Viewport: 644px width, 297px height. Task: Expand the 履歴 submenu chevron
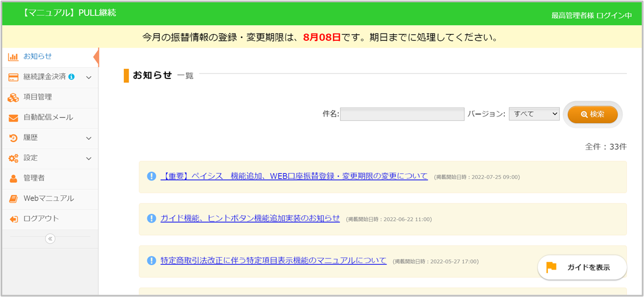[89, 138]
